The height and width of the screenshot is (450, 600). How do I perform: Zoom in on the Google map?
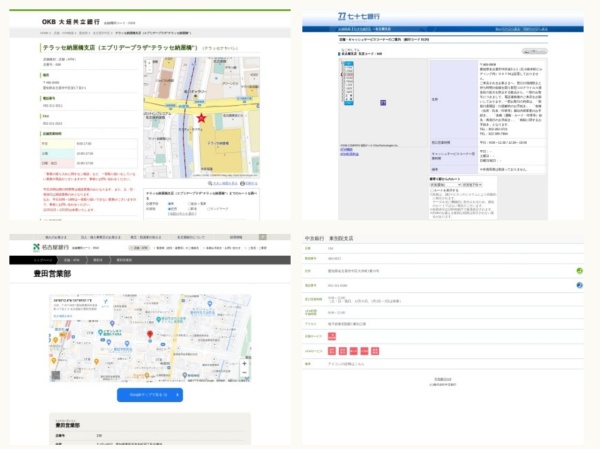tap(245, 364)
